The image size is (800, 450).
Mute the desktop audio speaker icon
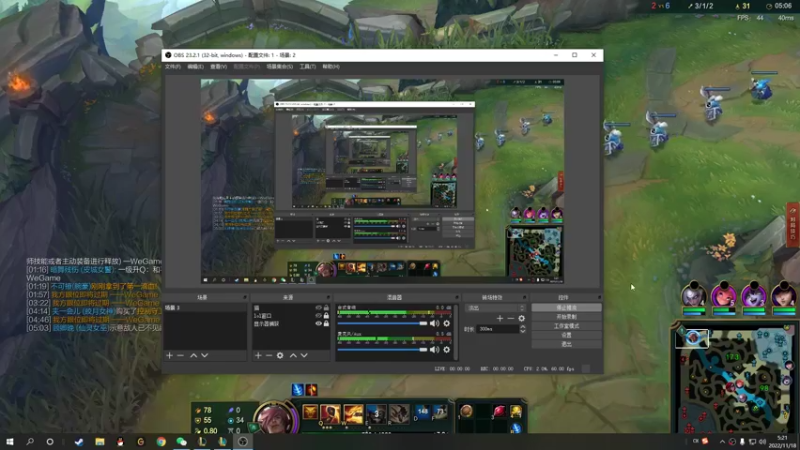tap(434, 323)
